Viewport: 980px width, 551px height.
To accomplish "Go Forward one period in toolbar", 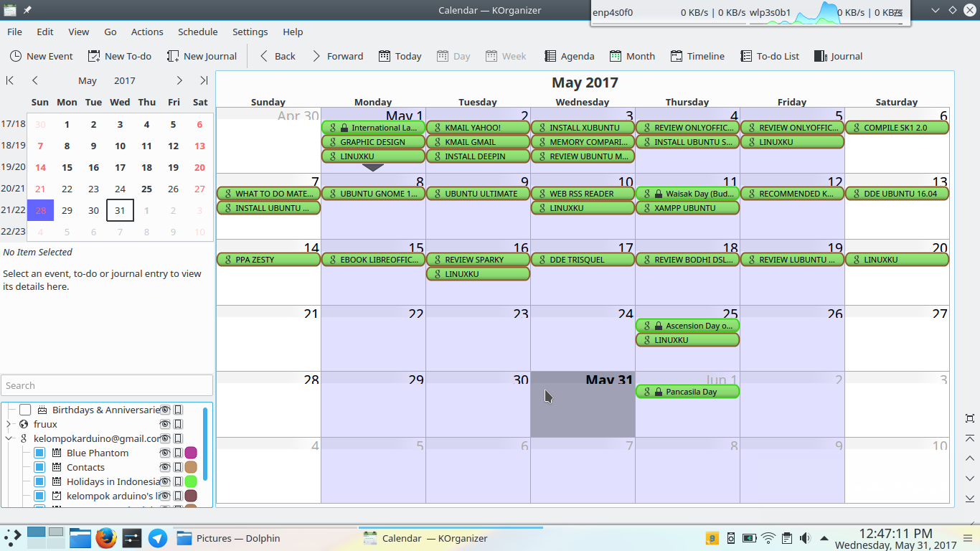I will (x=337, y=56).
